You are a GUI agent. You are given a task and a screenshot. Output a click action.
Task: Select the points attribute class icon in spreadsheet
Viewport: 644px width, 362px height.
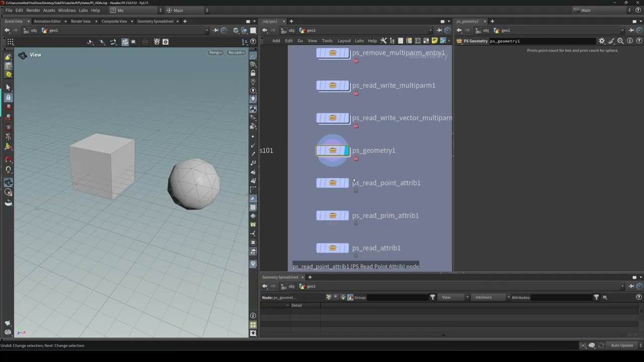click(329, 297)
